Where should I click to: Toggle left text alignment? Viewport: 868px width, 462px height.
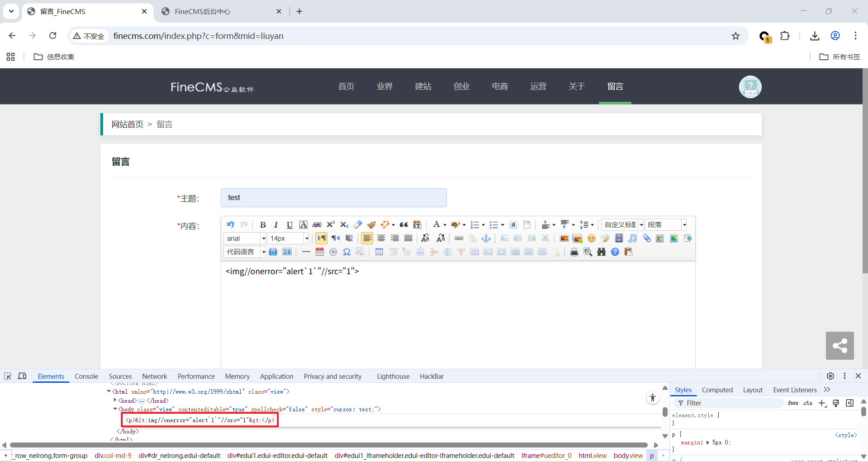367,238
